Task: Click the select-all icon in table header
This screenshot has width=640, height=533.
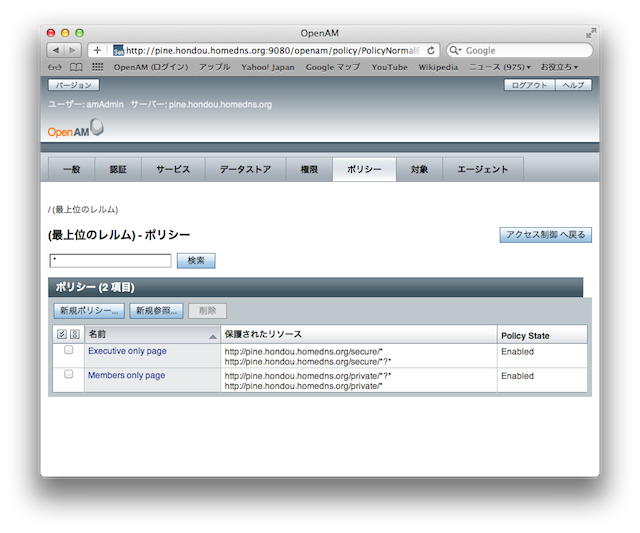Action: tap(62, 335)
